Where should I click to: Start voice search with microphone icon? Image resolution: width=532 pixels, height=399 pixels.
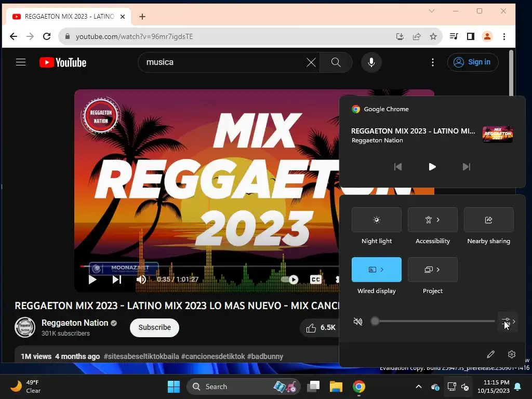point(371,62)
